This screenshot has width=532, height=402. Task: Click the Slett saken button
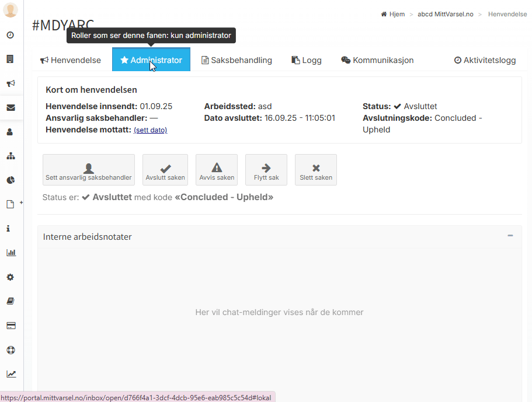coord(315,170)
